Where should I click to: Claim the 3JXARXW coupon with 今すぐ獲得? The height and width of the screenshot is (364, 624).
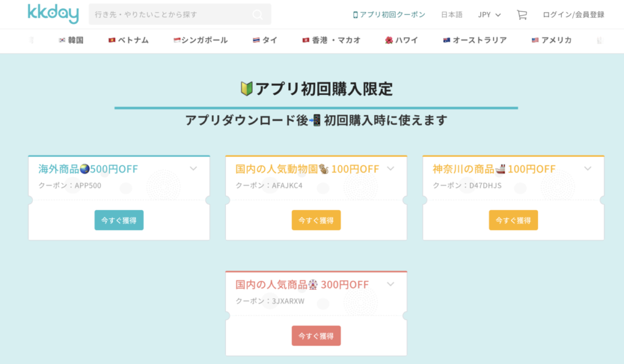[x=316, y=335]
